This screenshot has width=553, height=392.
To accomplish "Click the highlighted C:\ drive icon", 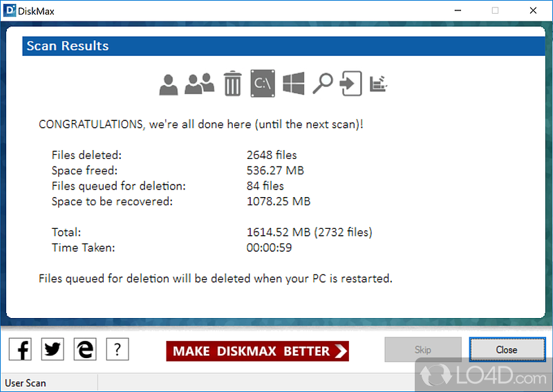I will click(x=263, y=83).
